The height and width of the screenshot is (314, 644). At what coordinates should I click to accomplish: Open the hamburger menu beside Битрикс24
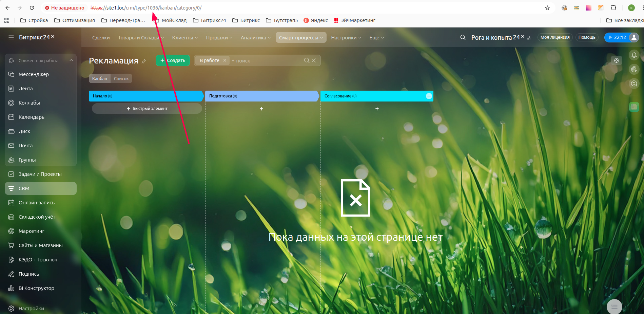point(11,37)
